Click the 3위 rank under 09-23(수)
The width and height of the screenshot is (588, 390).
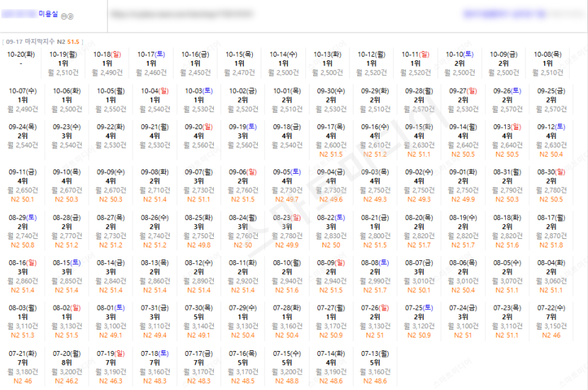point(67,136)
